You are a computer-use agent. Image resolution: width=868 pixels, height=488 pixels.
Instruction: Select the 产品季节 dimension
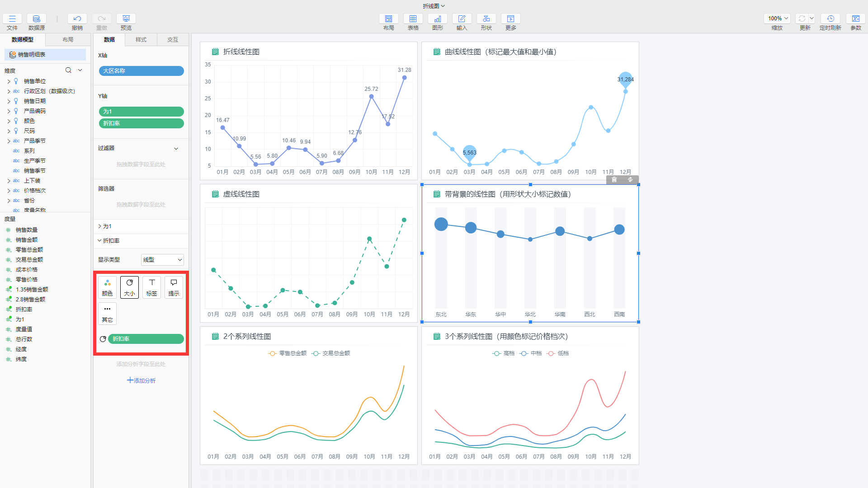click(x=35, y=141)
